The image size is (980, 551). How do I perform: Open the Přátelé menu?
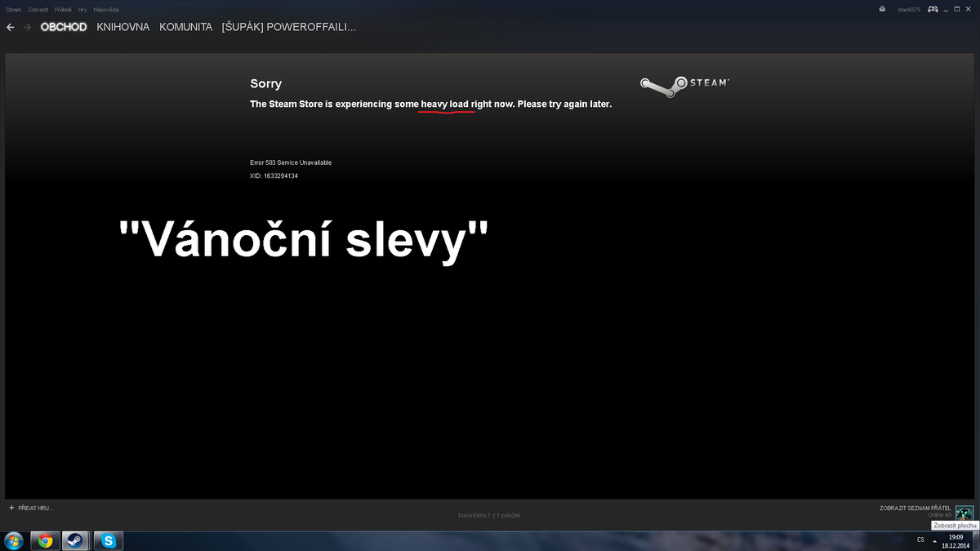[x=63, y=10]
